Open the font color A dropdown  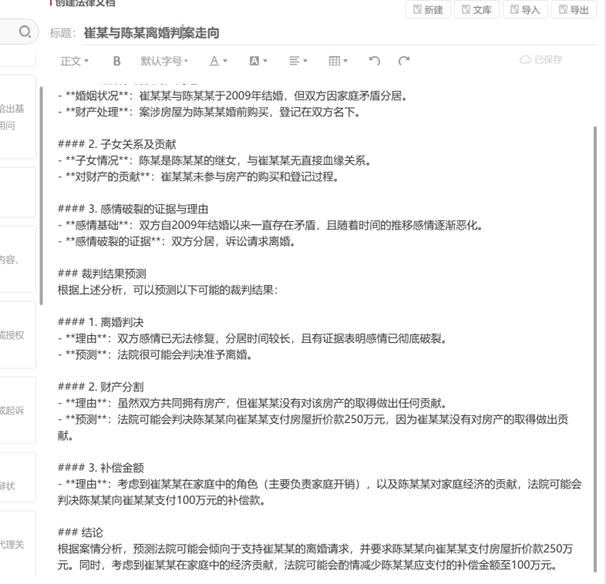pos(218,61)
